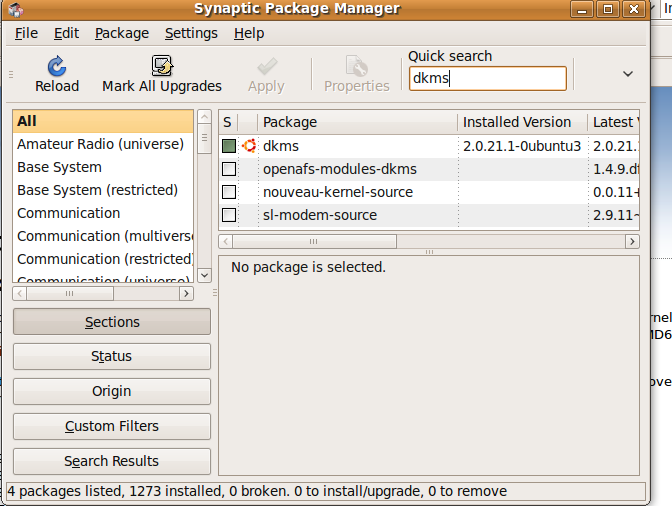
Task: Click the Search Results button
Action: coord(112,461)
